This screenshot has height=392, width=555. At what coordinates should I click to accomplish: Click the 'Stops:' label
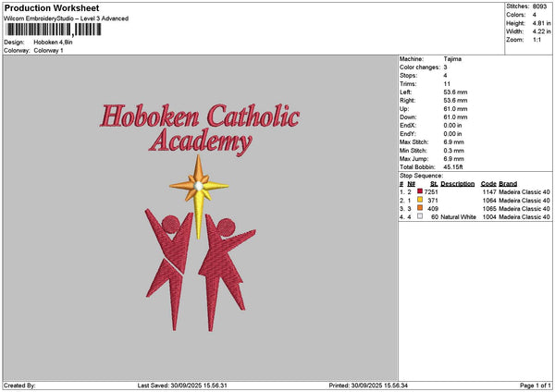click(x=409, y=76)
